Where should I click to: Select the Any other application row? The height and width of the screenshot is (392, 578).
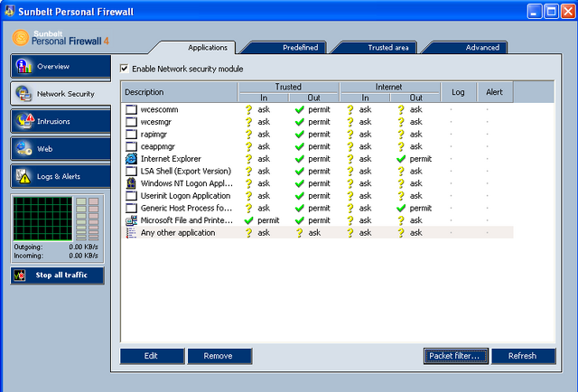coord(317,233)
